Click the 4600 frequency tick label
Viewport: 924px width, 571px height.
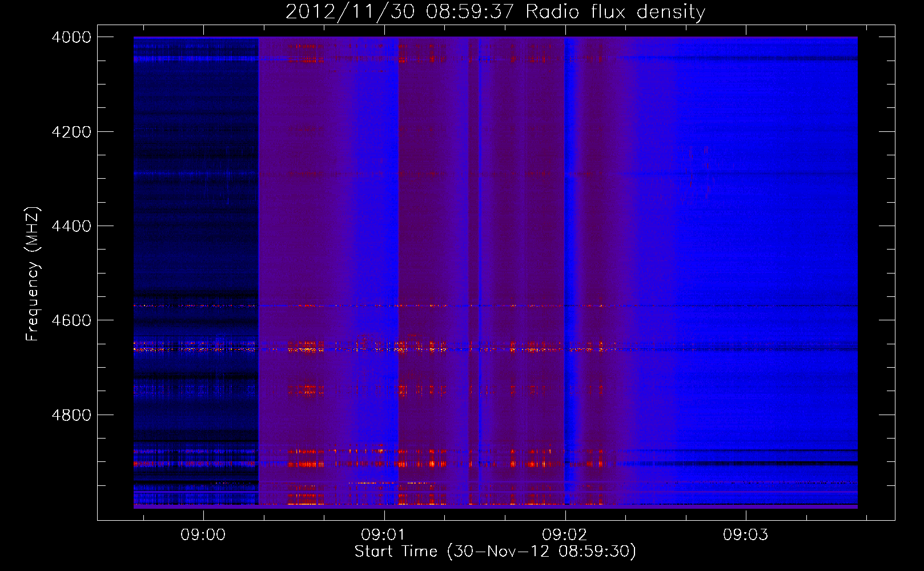point(71,320)
